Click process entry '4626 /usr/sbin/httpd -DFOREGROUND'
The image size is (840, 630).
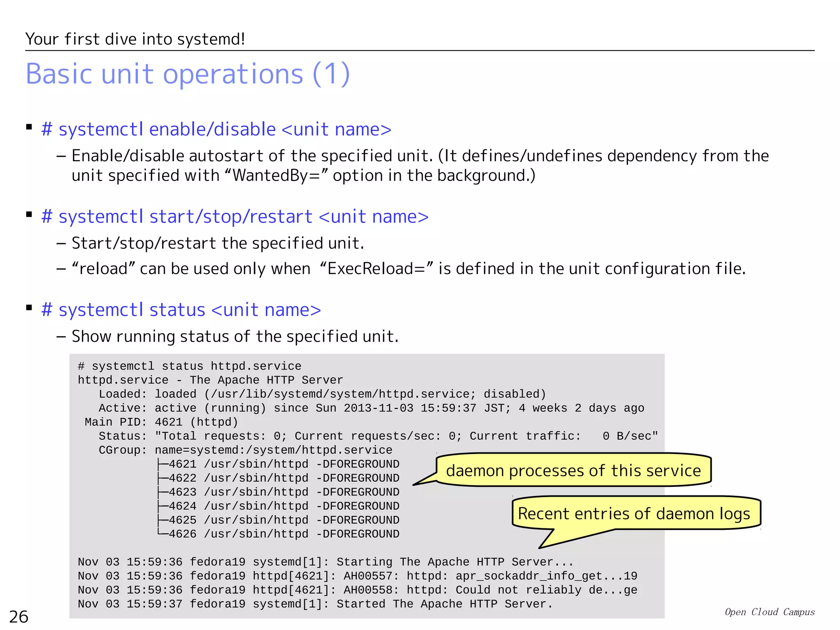pyautogui.click(x=278, y=534)
